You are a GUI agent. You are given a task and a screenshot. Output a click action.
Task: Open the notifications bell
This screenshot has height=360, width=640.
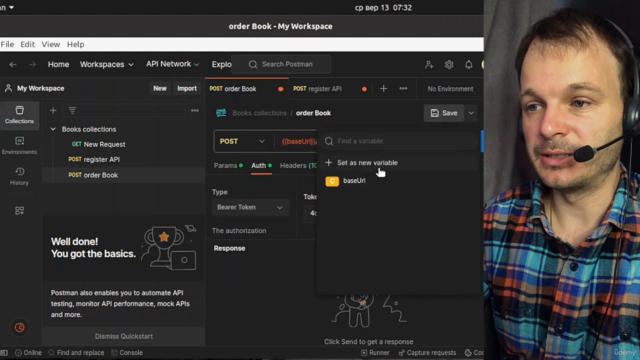[x=469, y=64]
